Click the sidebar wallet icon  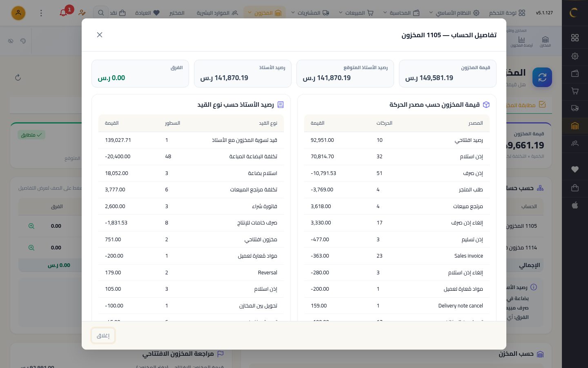[x=575, y=74]
